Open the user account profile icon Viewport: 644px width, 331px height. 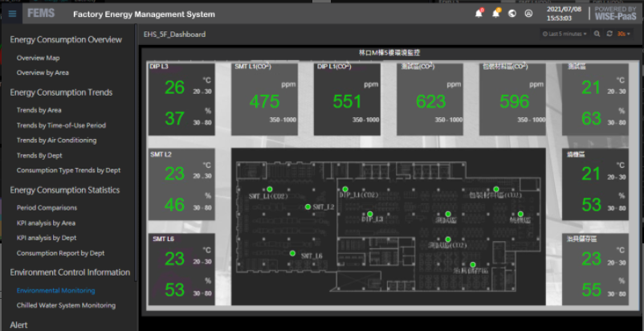(x=528, y=14)
